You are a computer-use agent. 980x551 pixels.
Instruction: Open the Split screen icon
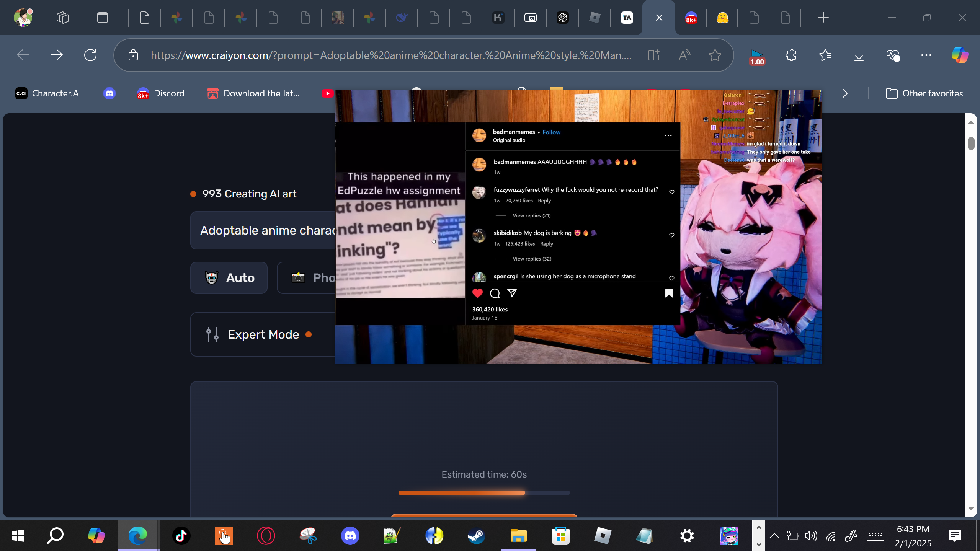(654, 55)
